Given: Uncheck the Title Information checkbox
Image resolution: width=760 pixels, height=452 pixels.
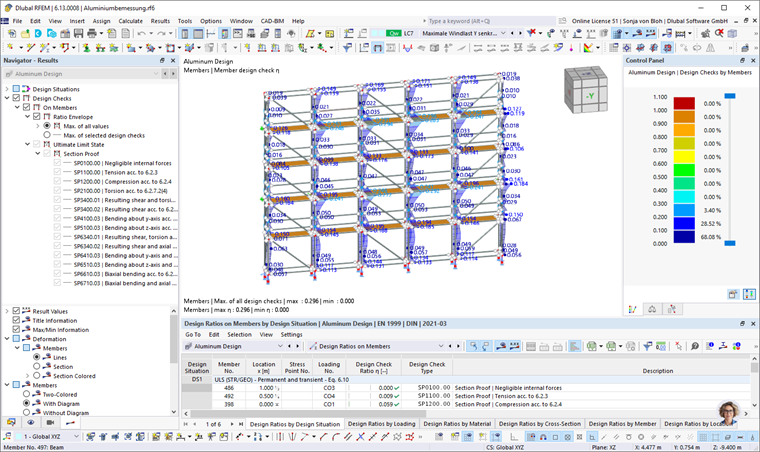Looking at the screenshot, I should [x=15, y=320].
